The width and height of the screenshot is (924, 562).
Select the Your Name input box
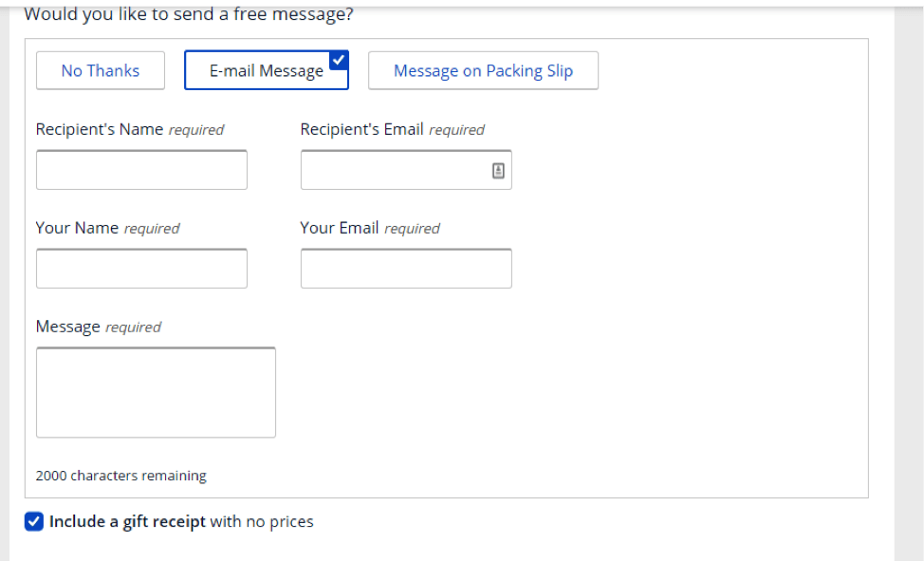pos(141,269)
